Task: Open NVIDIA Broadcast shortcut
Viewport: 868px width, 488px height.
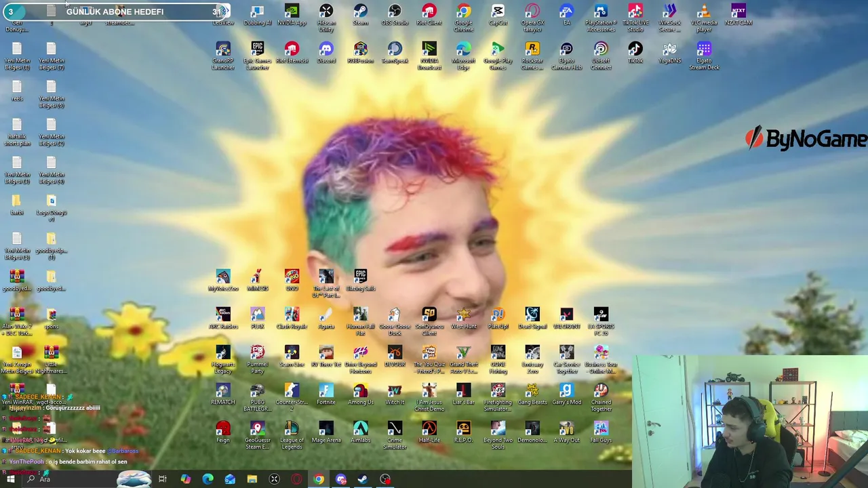Action: coord(429,56)
